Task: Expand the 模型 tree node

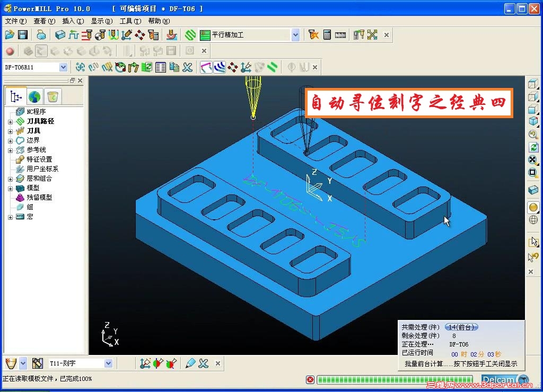Action: coord(11,189)
